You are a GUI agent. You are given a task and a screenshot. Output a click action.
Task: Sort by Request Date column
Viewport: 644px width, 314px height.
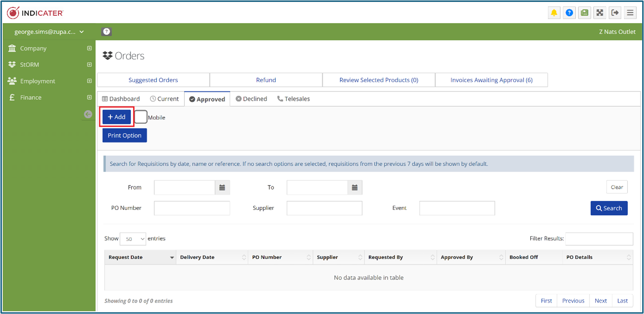(140, 257)
